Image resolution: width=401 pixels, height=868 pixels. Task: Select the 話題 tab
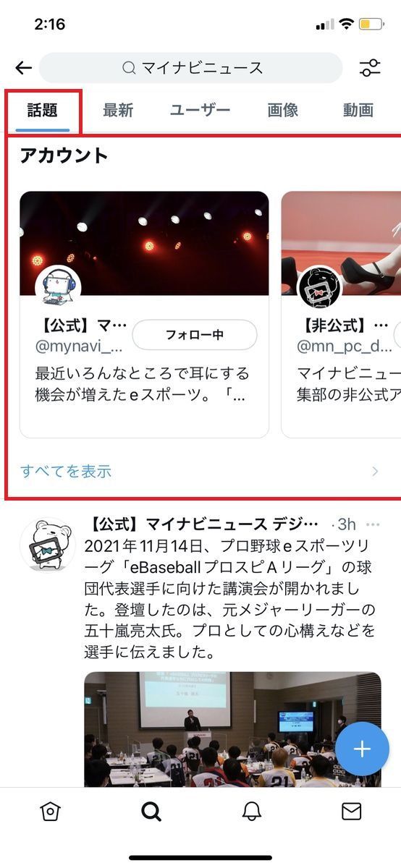(x=42, y=110)
